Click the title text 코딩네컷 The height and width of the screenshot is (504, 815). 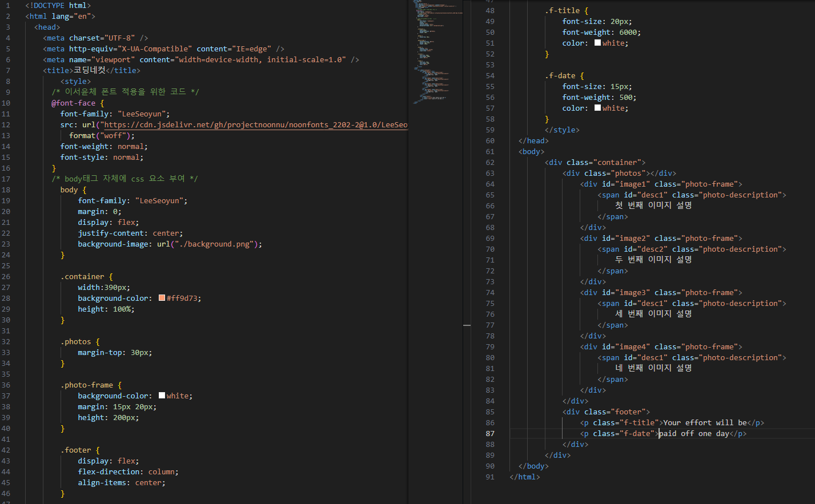pyautogui.click(x=89, y=70)
